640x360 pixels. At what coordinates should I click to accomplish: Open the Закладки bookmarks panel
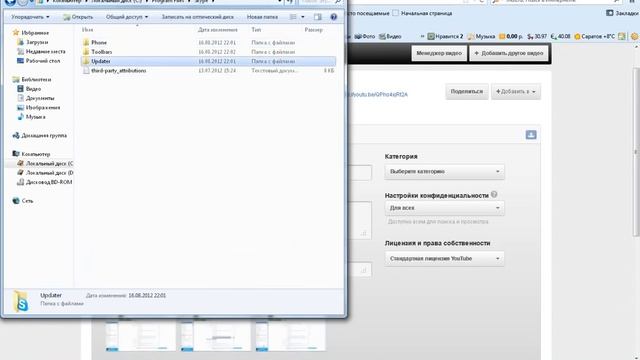(x=622, y=13)
